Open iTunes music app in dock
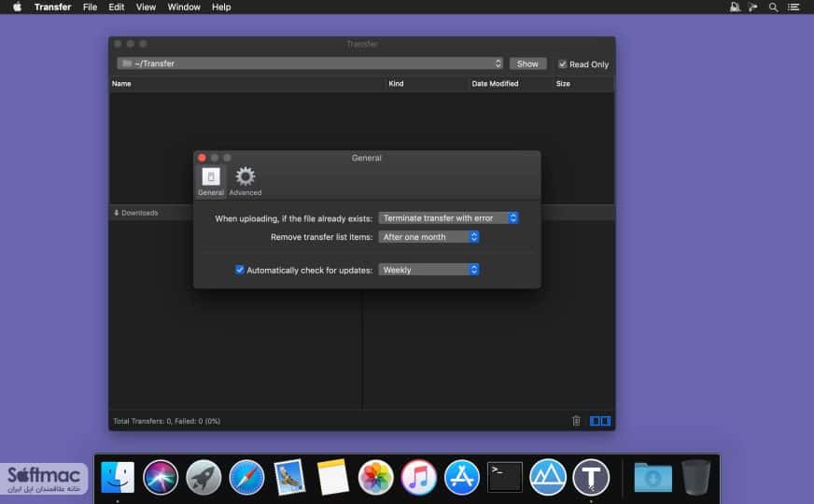The image size is (814, 504). (x=419, y=477)
